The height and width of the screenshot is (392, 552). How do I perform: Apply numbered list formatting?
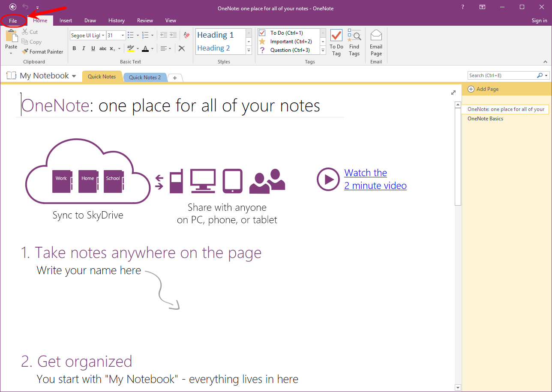pos(145,35)
